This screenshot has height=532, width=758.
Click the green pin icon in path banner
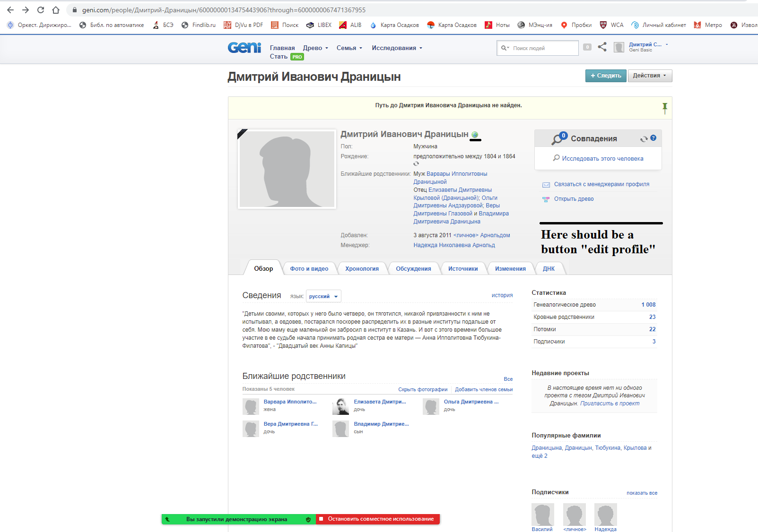[x=664, y=108]
